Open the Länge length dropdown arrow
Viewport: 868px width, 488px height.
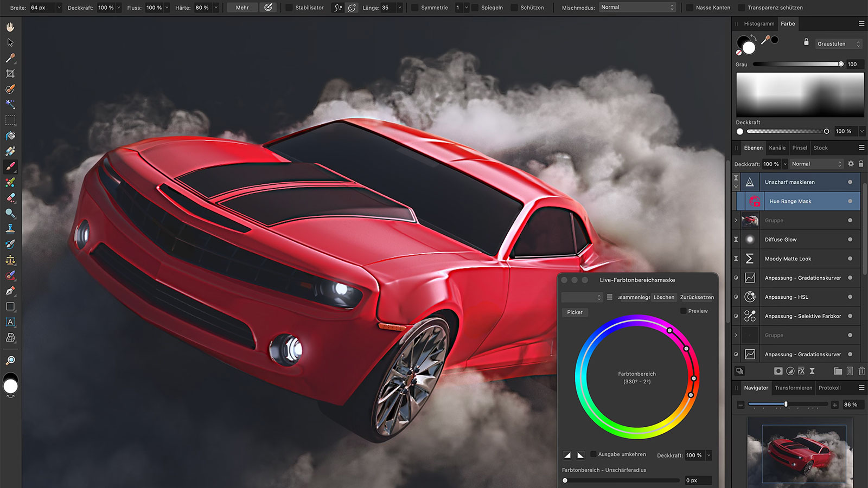[x=400, y=8]
